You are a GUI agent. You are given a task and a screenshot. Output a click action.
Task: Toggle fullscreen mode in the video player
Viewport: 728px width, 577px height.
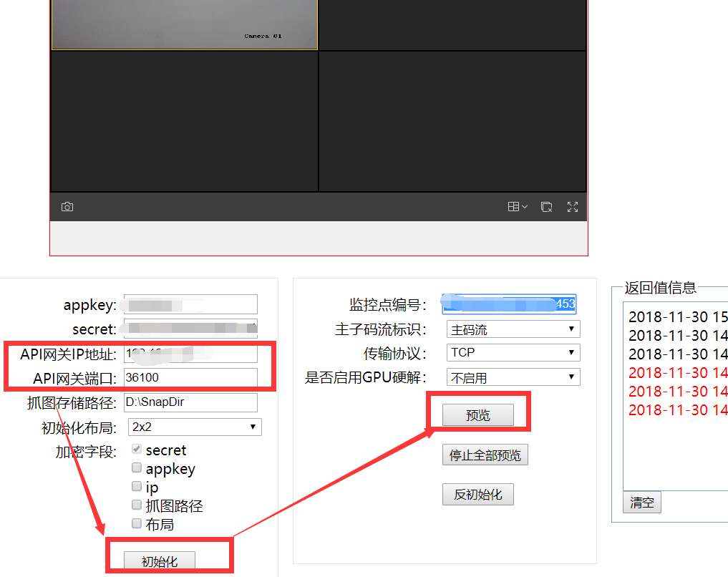pyautogui.click(x=573, y=207)
